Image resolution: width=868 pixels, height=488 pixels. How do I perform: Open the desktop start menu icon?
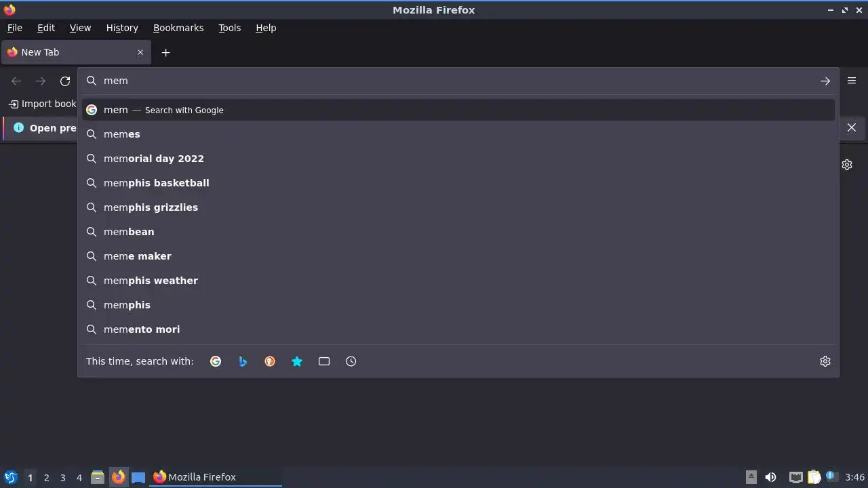tap(10, 477)
